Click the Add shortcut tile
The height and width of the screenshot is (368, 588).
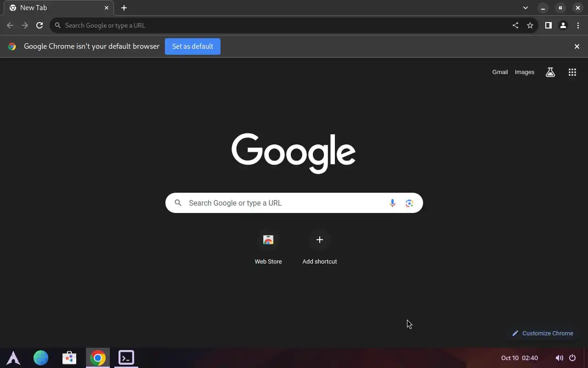320,247
